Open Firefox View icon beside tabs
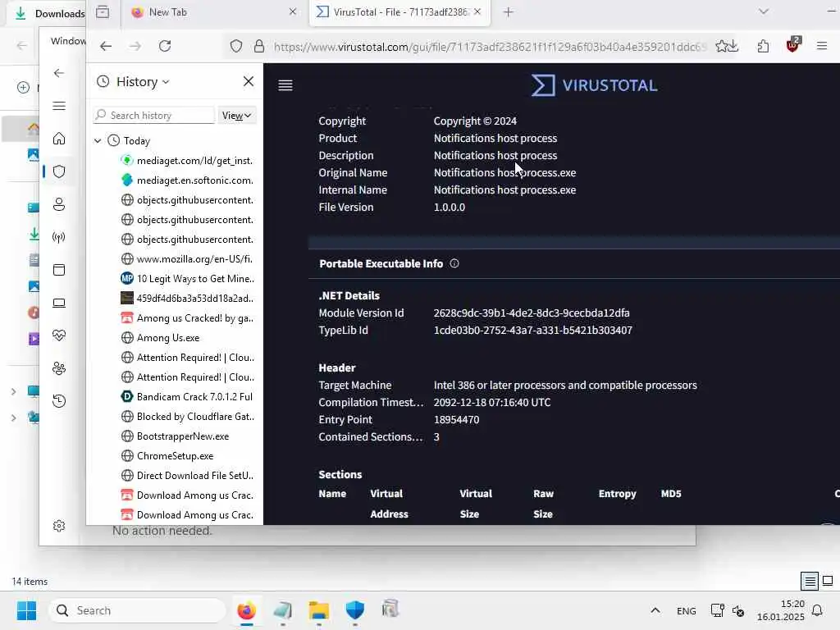 [103, 11]
